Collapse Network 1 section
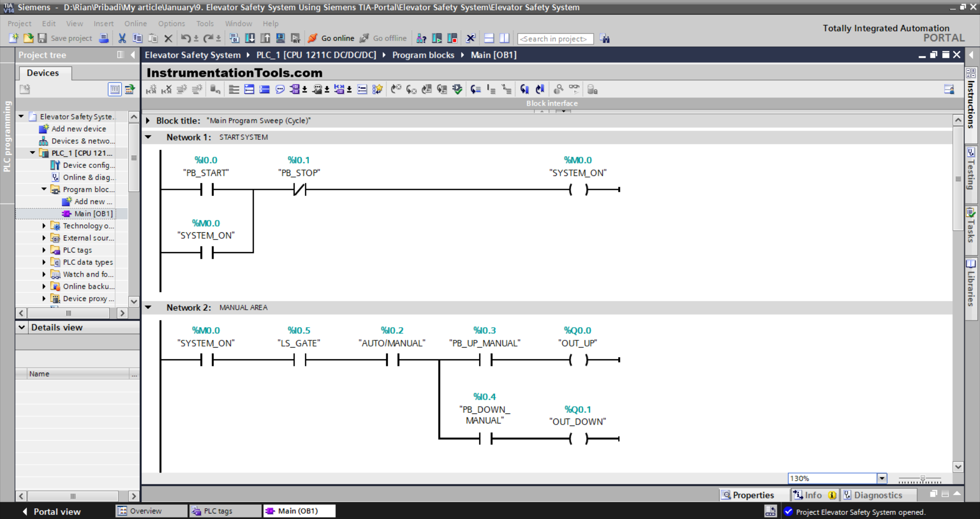This screenshot has width=980, height=519. point(148,137)
